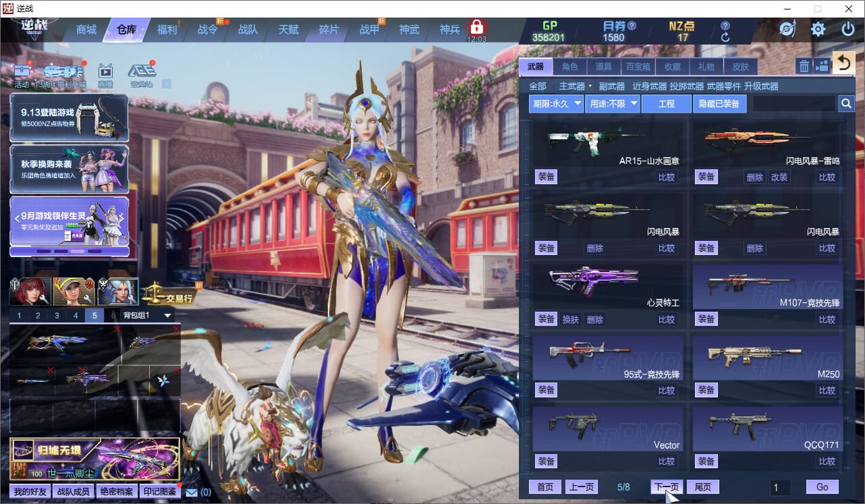Open the mail envelope icon

[x=192, y=492]
